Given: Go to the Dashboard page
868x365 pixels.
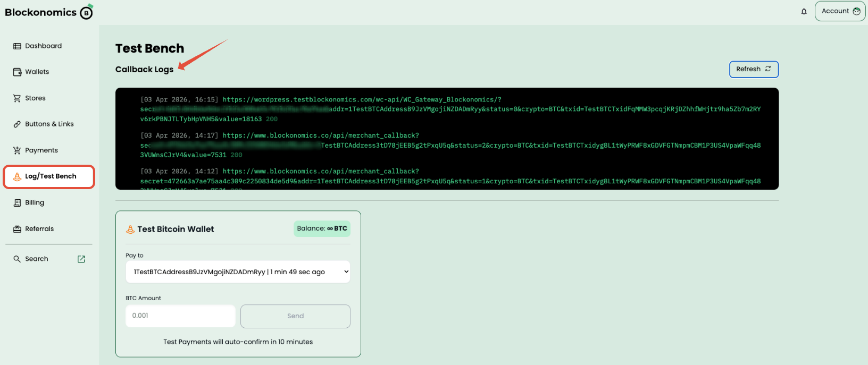Looking at the screenshot, I should (x=43, y=46).
